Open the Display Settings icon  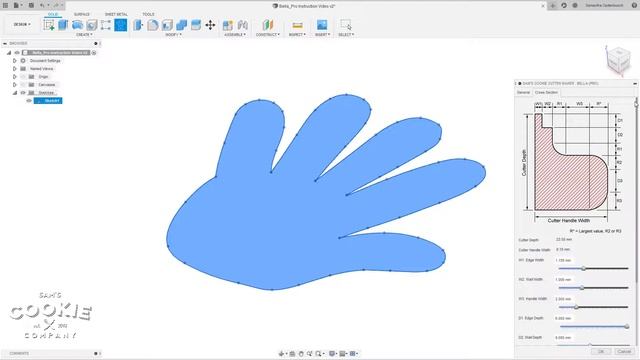click(333, 353)
